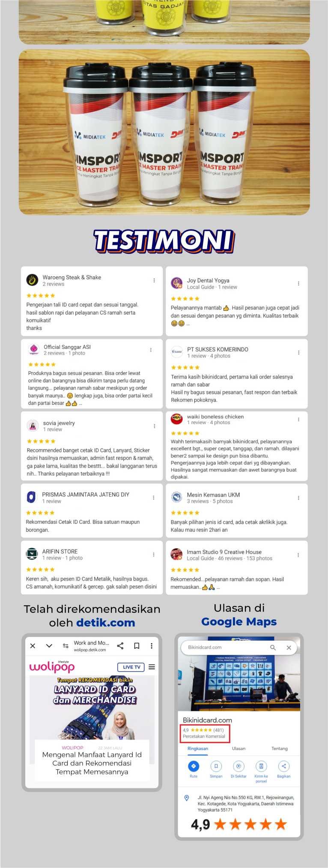Click the search magnifier in the Bikinidcard.com bar
The image size is (328, 868).
[273, 648]
